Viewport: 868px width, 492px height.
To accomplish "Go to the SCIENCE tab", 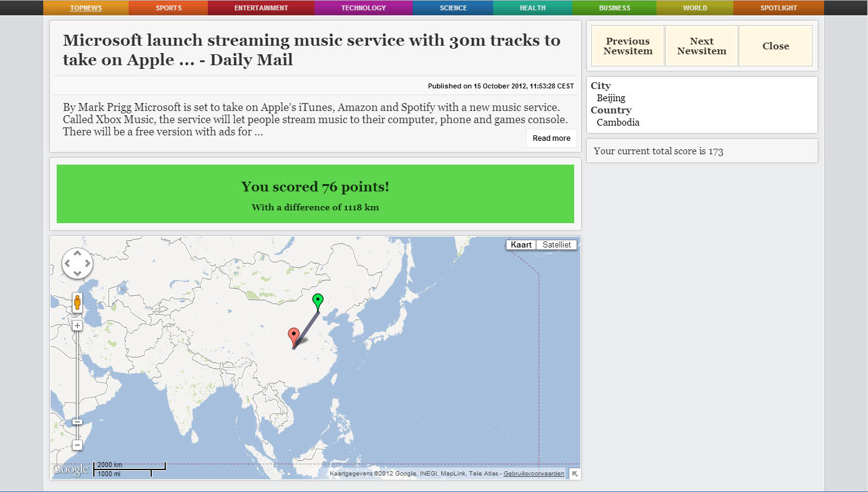I will pyautogui.click(x=453, y=8).
